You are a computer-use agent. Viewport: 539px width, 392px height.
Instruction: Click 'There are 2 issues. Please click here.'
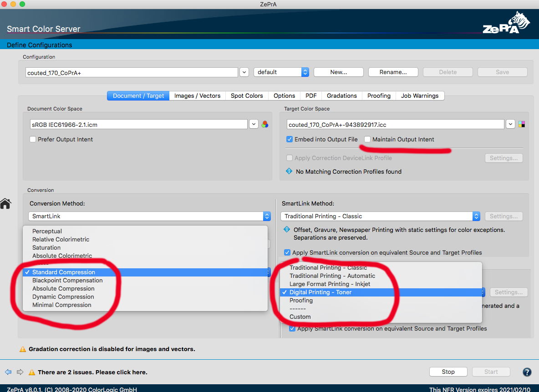(92, 372)
